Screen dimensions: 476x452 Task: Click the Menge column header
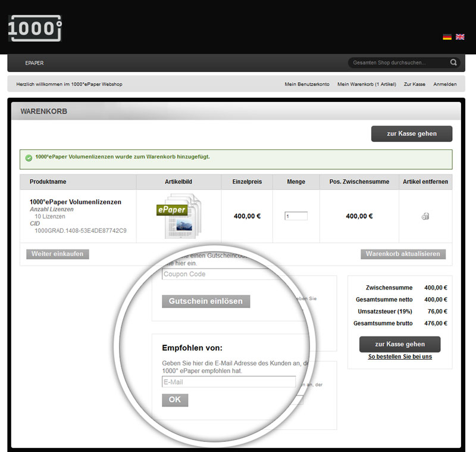pos(296,182)
